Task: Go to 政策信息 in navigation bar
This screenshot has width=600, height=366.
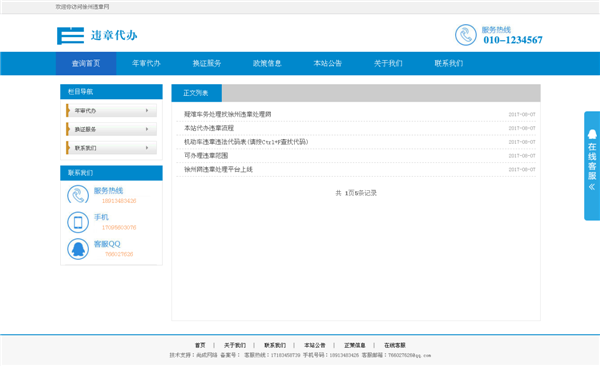Action: point(267,63)
